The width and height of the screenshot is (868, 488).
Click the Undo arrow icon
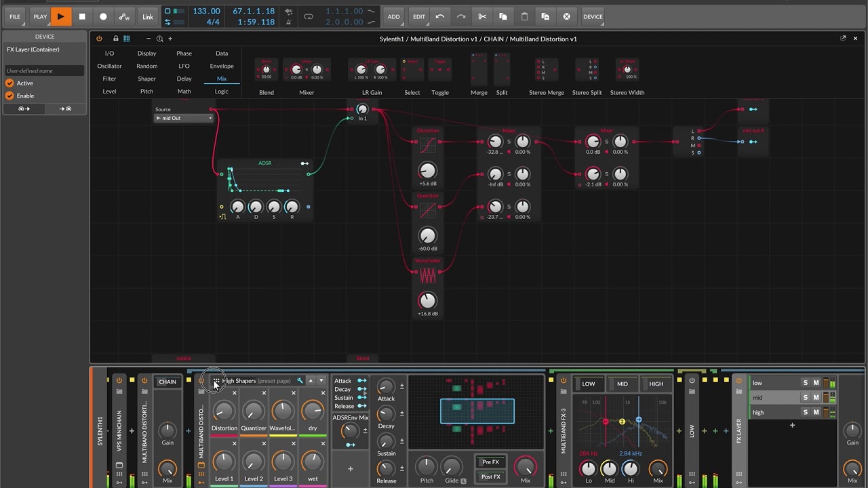coord(440,16)
